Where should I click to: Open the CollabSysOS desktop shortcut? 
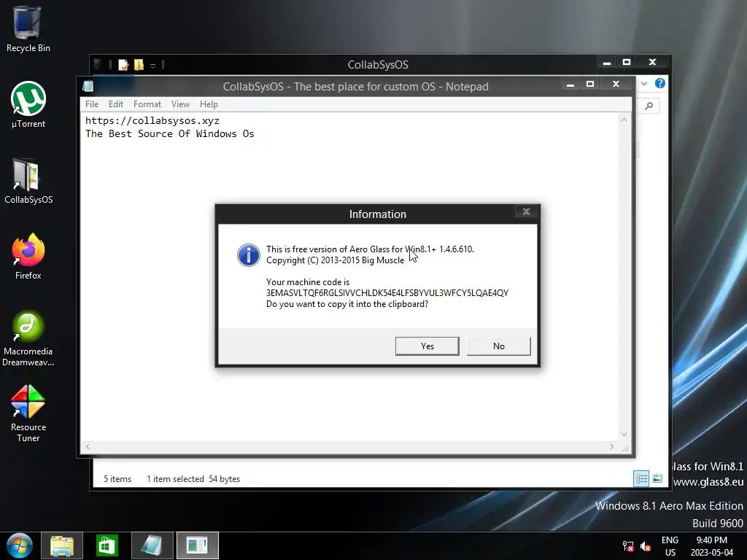[x=28, y=181]
